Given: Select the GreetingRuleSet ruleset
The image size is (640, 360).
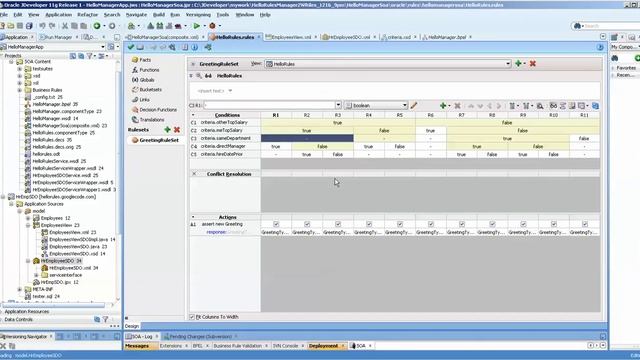Looking at the screenshot, I should pos(159,140).
